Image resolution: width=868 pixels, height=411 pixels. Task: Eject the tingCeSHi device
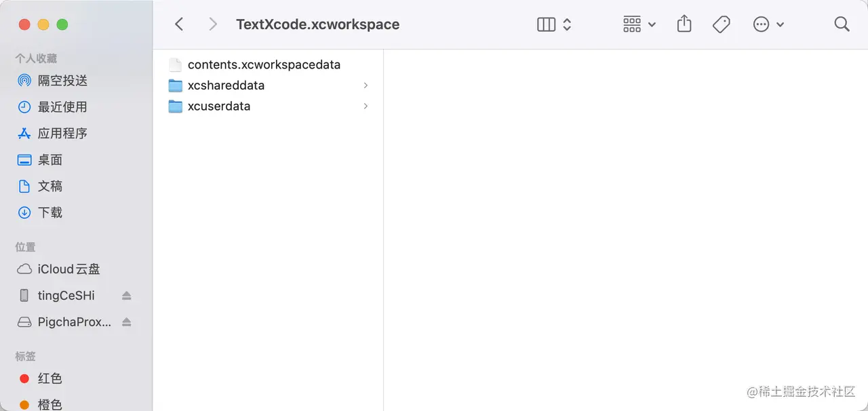click(x=127, y=296)
